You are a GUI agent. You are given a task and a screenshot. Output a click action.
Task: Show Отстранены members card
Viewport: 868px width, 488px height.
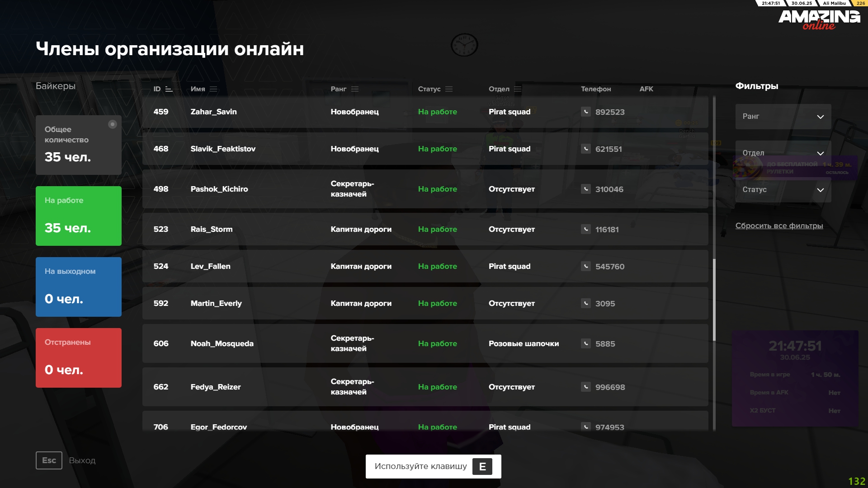(79, 358)
